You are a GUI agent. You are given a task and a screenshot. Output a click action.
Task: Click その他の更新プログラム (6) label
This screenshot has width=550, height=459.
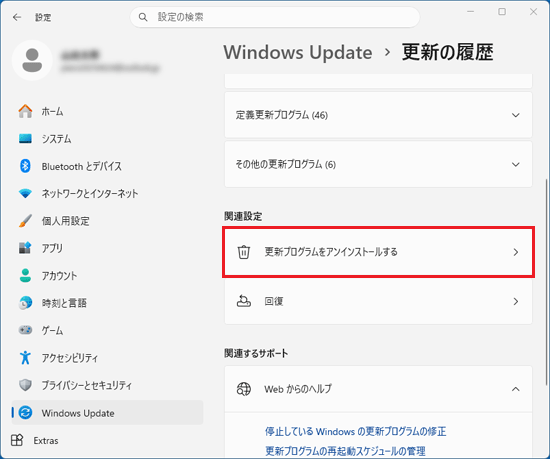286,164
